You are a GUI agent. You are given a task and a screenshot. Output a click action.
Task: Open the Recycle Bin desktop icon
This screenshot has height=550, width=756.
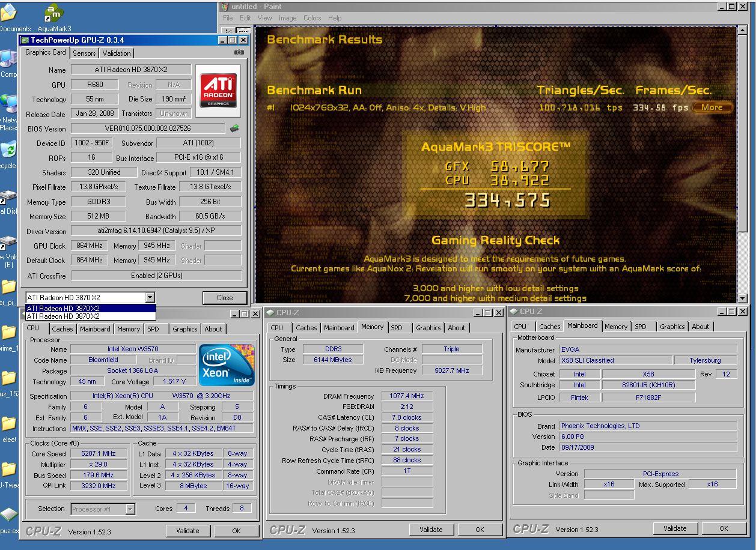tap(8, 154)
